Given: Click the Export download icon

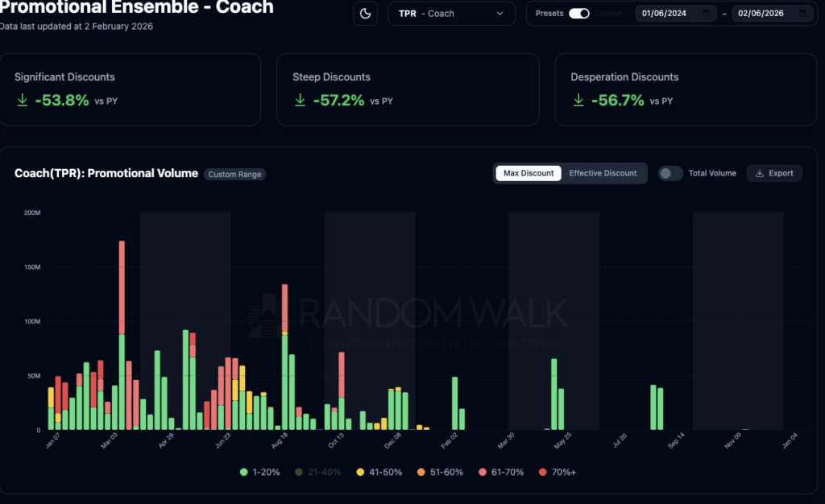Looking at the screenshot, I should [x=760, y=173].
